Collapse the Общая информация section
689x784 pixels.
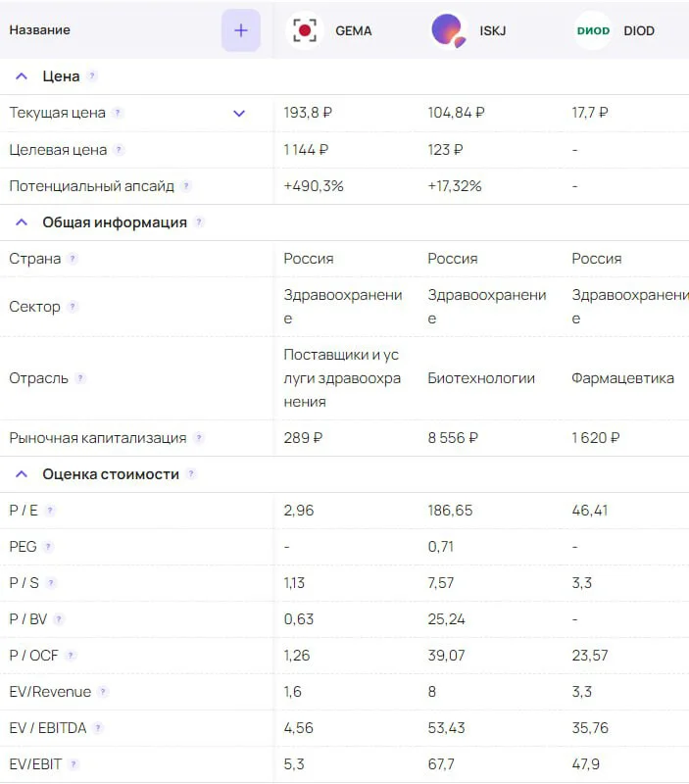pyautogui.click(x=22, y=222)
